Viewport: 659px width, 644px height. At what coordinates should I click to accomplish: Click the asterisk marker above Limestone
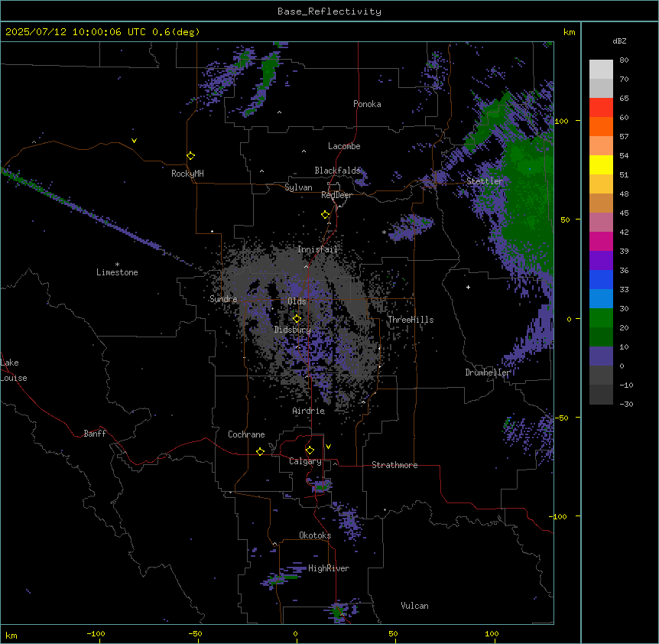117,265
